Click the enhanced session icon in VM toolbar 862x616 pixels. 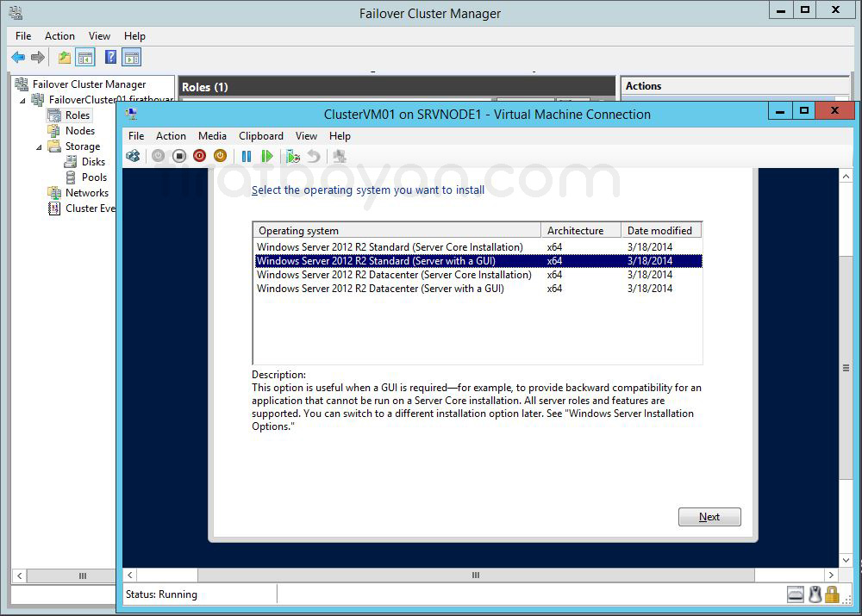click(x=340, y=156)
